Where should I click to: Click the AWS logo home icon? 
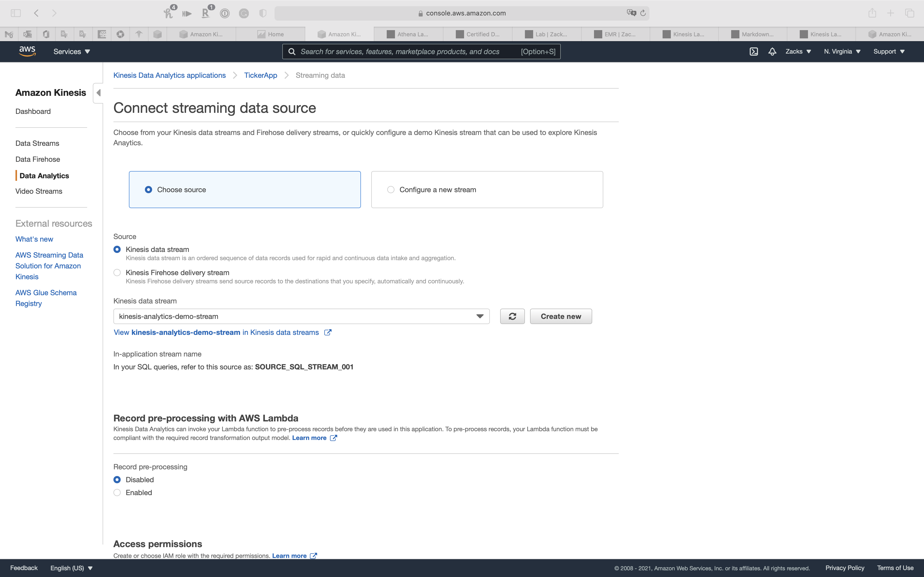(x=27, y=51)
